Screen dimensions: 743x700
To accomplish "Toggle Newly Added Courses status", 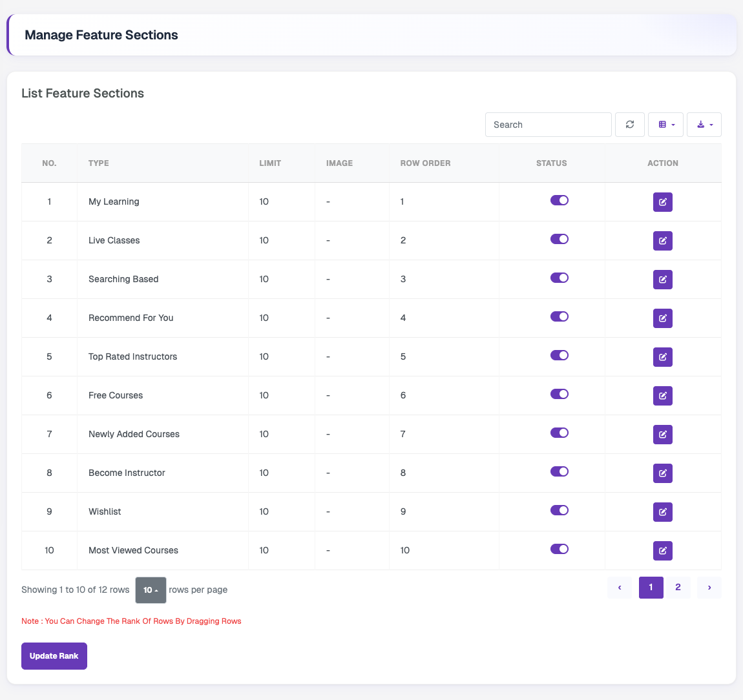I will pyautogui.click(x=559, y=433).
